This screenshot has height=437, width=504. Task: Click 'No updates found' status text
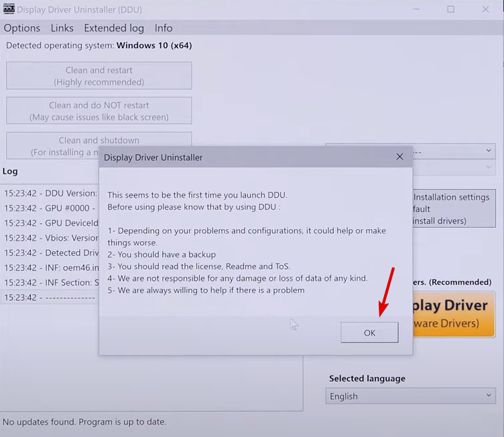[x=84, y=422]
